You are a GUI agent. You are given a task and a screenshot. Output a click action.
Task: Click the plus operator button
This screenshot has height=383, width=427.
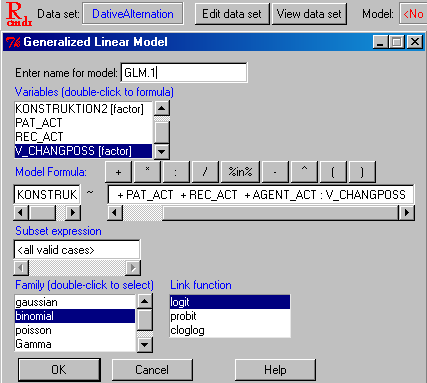point(119,172)
